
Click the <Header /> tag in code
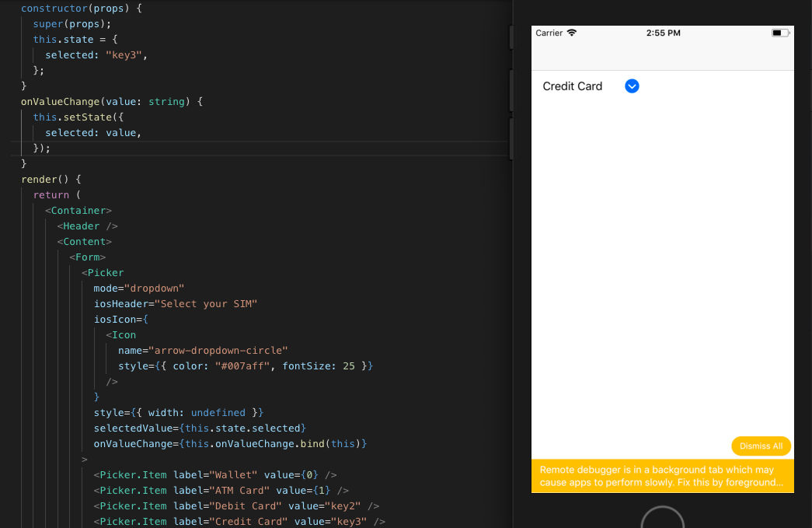click(88, 226)
